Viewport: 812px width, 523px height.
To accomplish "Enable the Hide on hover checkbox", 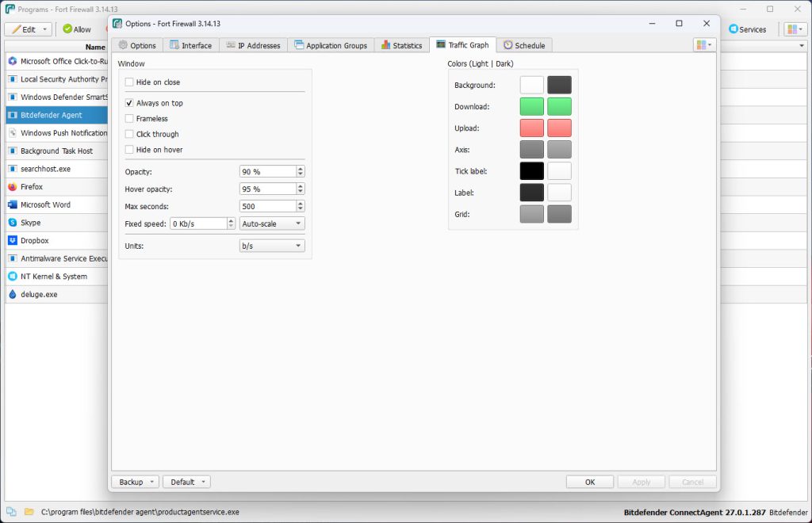I will [x=129, y=150].
